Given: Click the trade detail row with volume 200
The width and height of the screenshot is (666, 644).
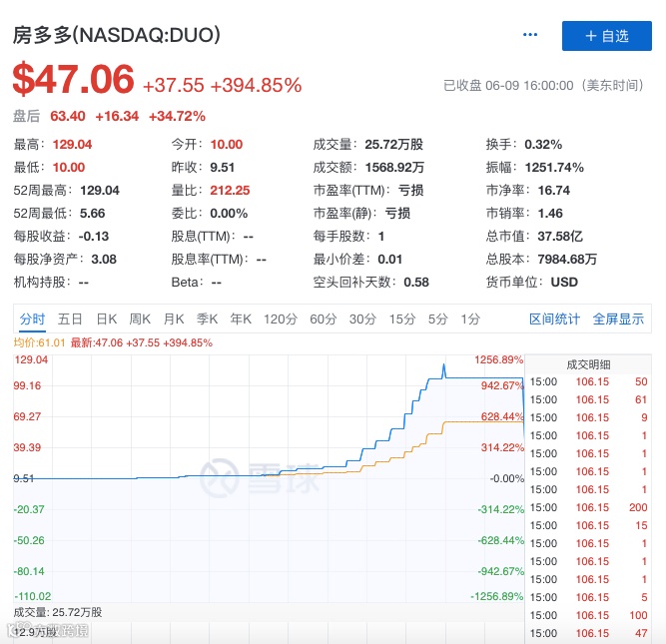Looking at the screenshot, I should (588, 507).
